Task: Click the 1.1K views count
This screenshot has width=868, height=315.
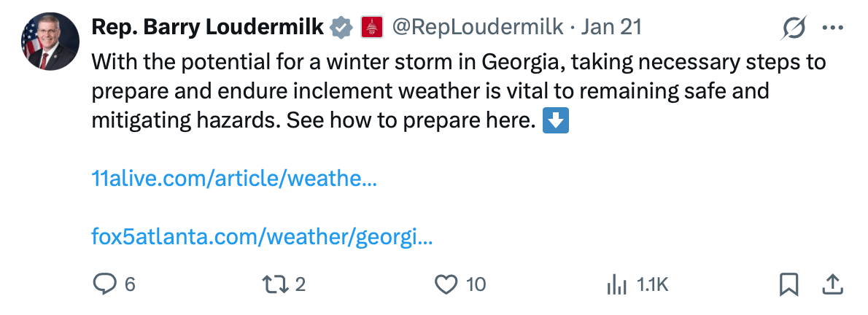Action: click(x=651, y=285)
